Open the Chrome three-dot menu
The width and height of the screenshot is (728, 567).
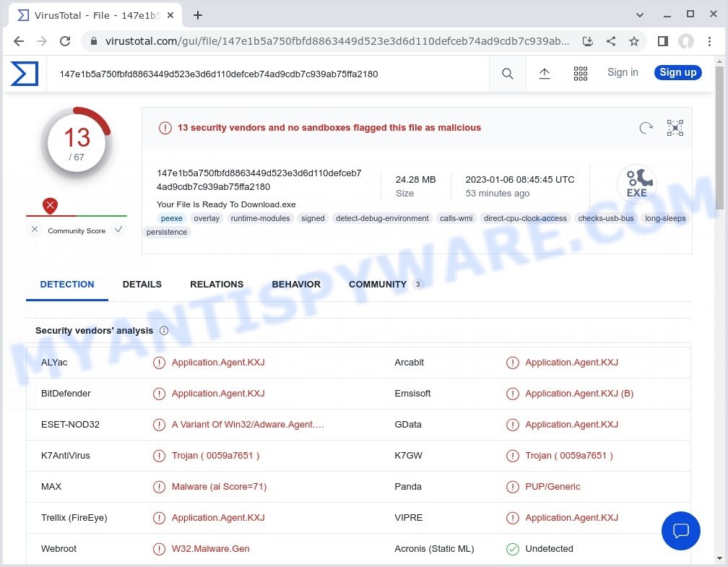709,41
